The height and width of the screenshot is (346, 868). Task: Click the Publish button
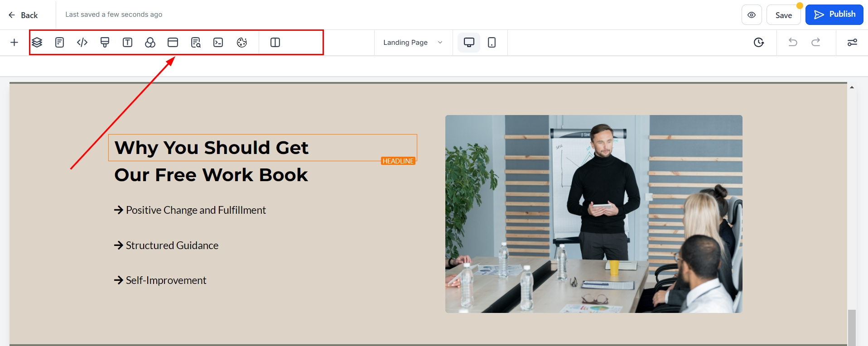[834, 14]
